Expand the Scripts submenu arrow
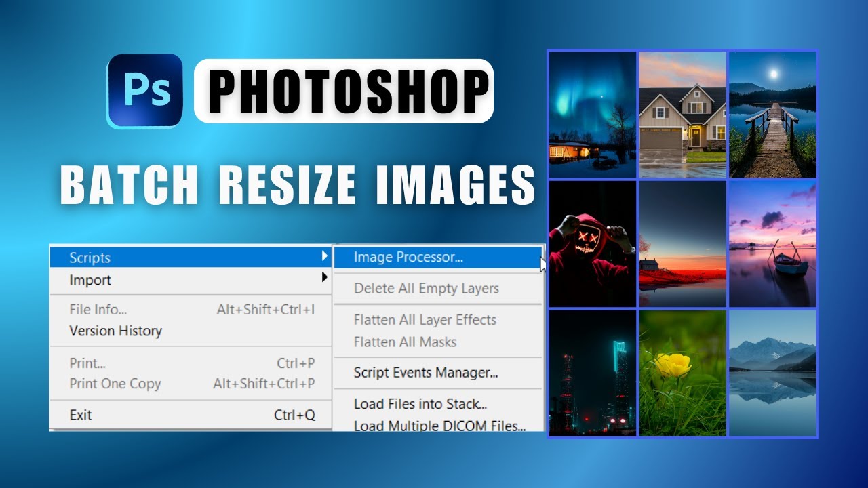Screen dimensions: 868x488 coord(324,257)
